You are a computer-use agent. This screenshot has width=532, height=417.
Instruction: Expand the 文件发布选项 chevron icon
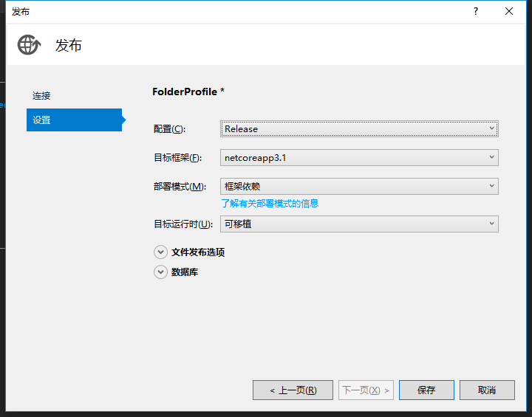click(160, 252)
